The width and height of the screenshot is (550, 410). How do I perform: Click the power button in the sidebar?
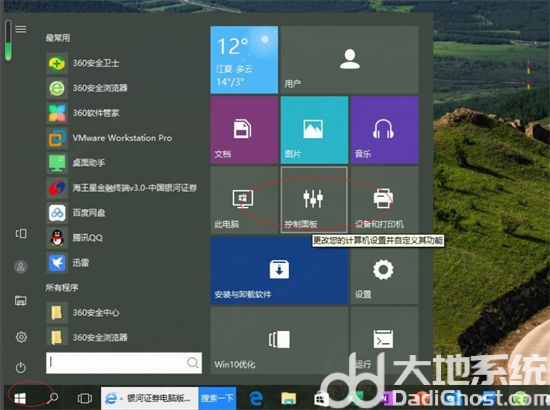pos(21,368)
